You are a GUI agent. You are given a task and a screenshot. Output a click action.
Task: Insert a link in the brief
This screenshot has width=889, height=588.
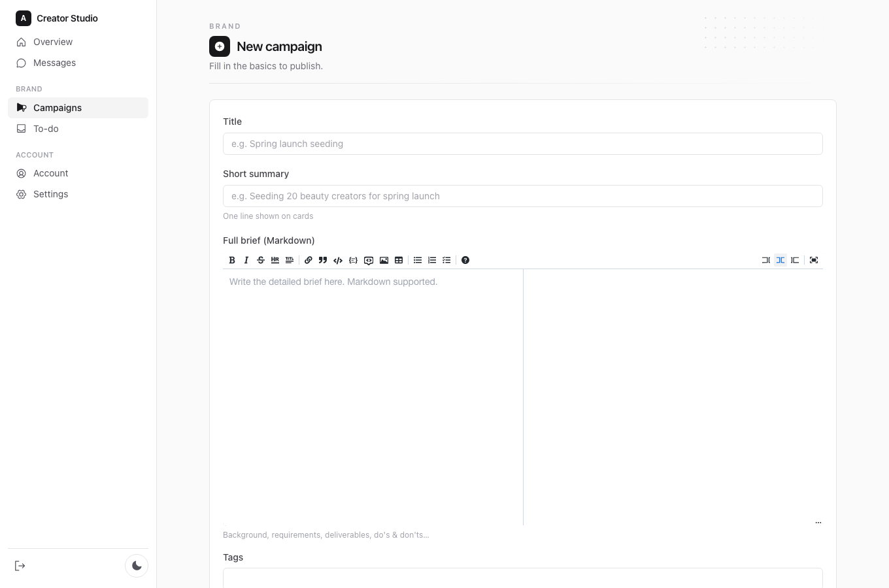(309, 260)
